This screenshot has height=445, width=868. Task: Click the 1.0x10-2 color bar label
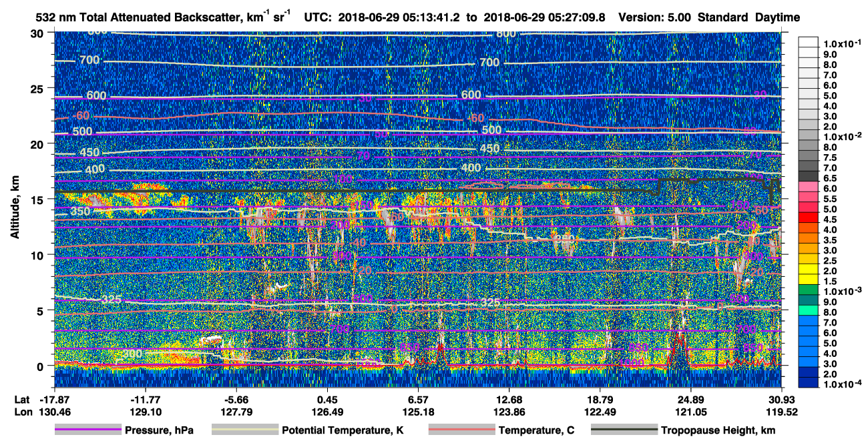coord(841,136)
